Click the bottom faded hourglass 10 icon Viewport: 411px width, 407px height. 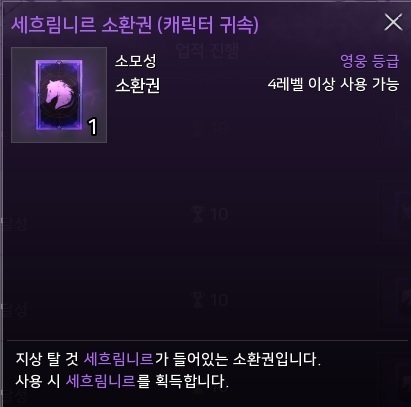[x=210, y=300]
